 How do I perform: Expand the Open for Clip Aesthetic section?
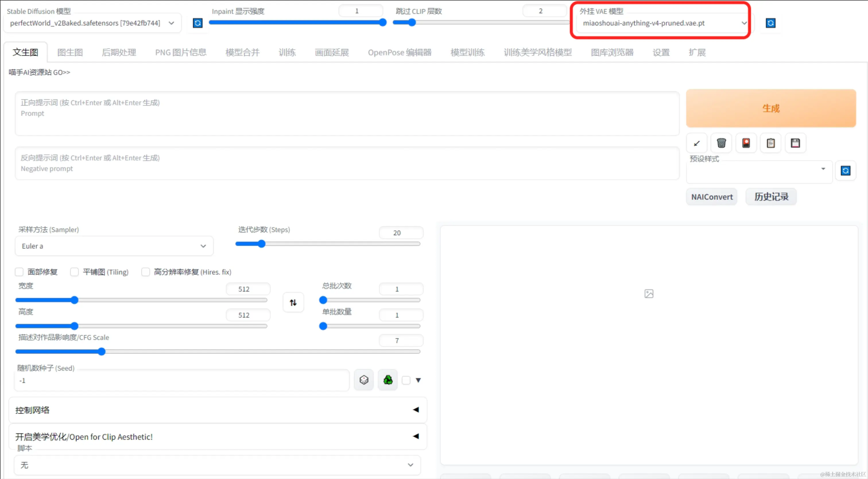click(x=218, y=437)
